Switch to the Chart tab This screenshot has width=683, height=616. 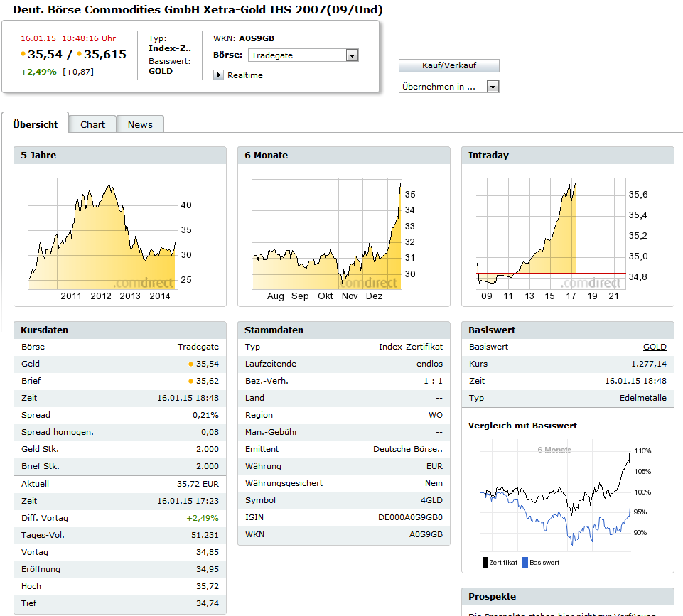tap(92, 124)
